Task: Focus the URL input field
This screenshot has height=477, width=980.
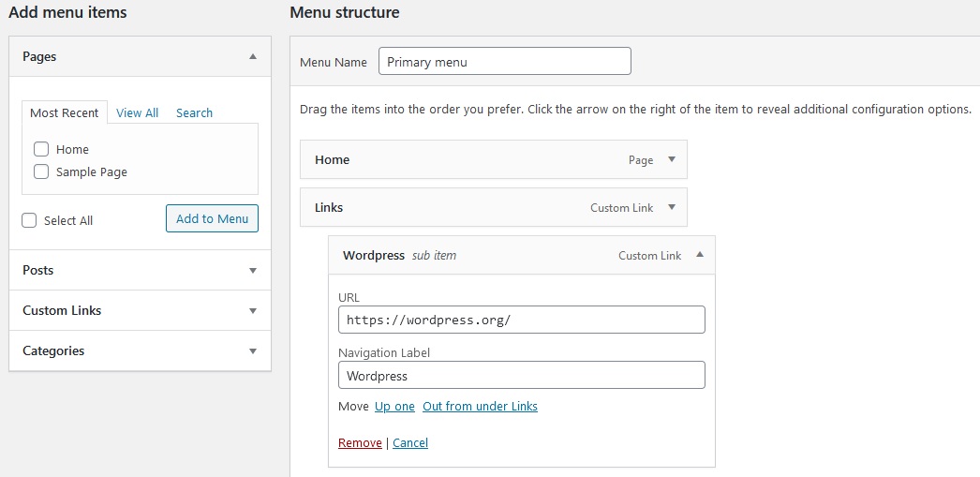Action: point(521,320)
